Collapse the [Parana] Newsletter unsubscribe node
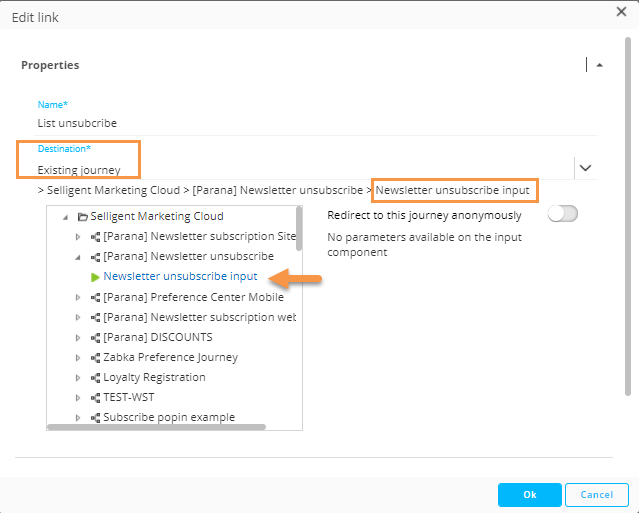Image resolution: width=639 pixels, height=513 pixels. tap(79, 256)
